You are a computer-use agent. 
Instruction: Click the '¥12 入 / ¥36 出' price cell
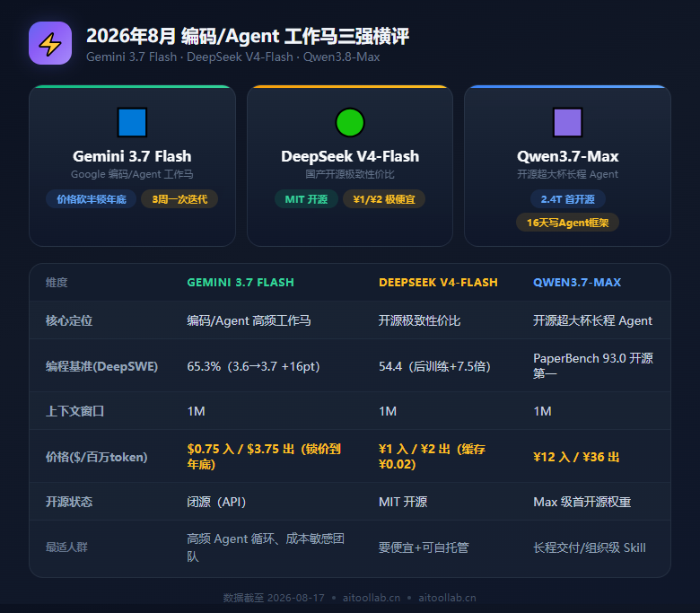point(576,457)
